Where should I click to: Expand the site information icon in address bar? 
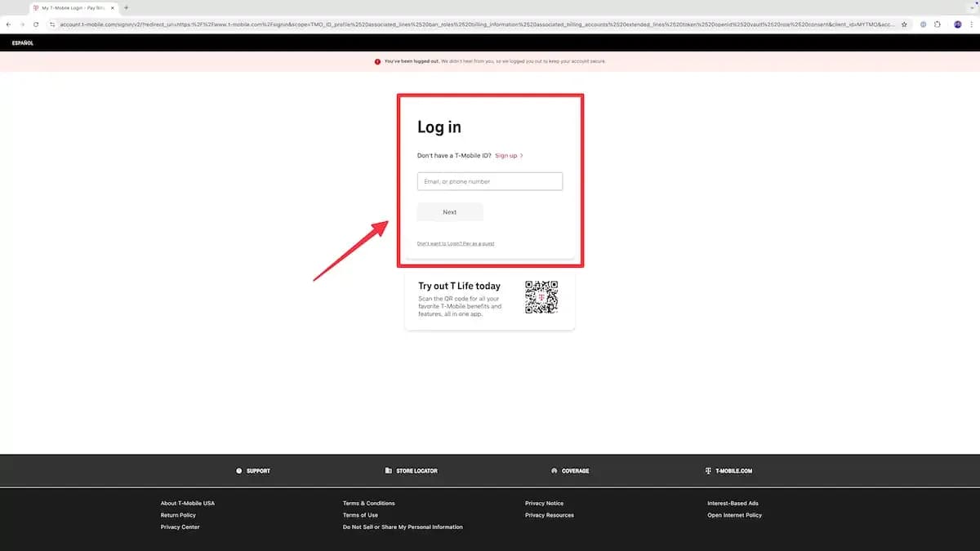tap(51, 24)
